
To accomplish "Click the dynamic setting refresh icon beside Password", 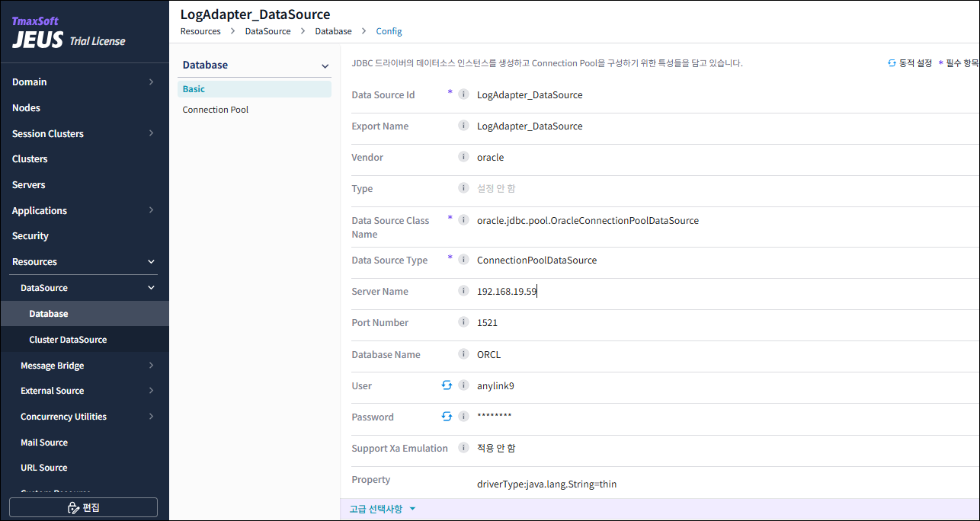I will click(x=448, y=417).
